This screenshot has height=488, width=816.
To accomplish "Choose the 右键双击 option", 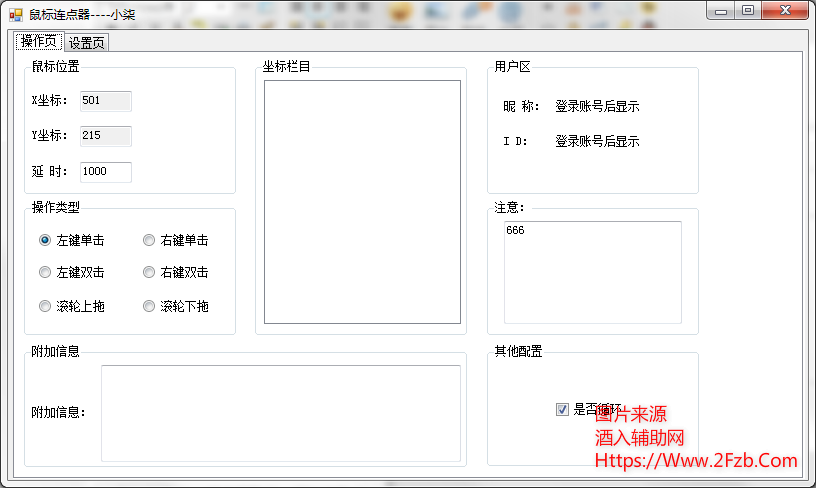I will coord(149,273).
